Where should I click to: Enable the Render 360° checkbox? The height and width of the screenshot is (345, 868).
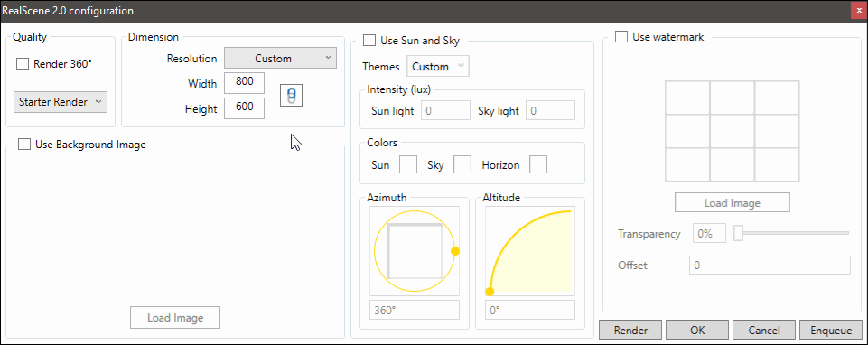23,64
